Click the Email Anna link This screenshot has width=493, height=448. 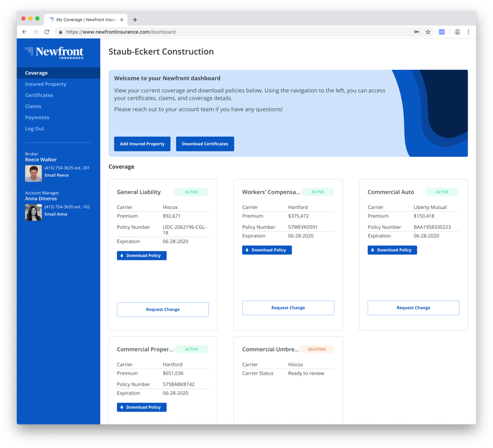[x=56, y=214]
